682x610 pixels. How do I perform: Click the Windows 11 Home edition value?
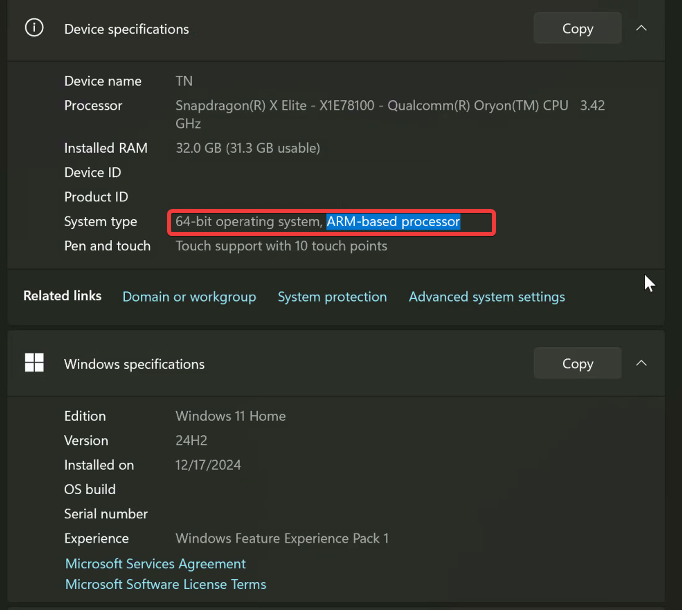[230, 416]
